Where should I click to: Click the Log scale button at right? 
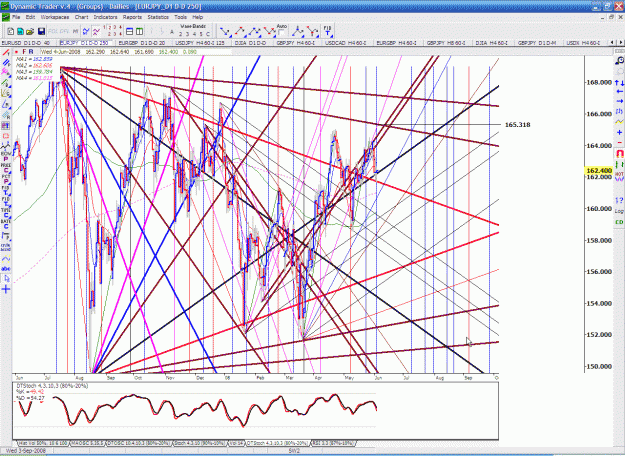tap(619, 211)
